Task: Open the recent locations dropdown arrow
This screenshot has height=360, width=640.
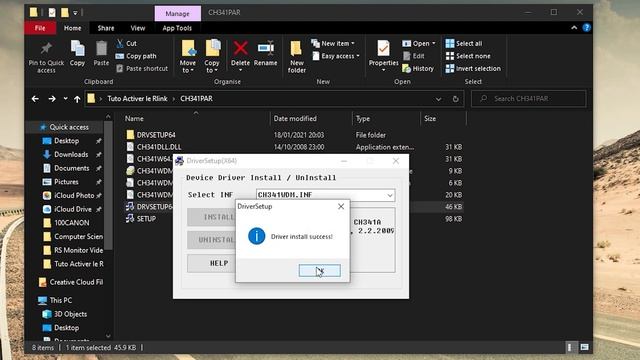Action: pyautogui.click(x=65, y=99)
